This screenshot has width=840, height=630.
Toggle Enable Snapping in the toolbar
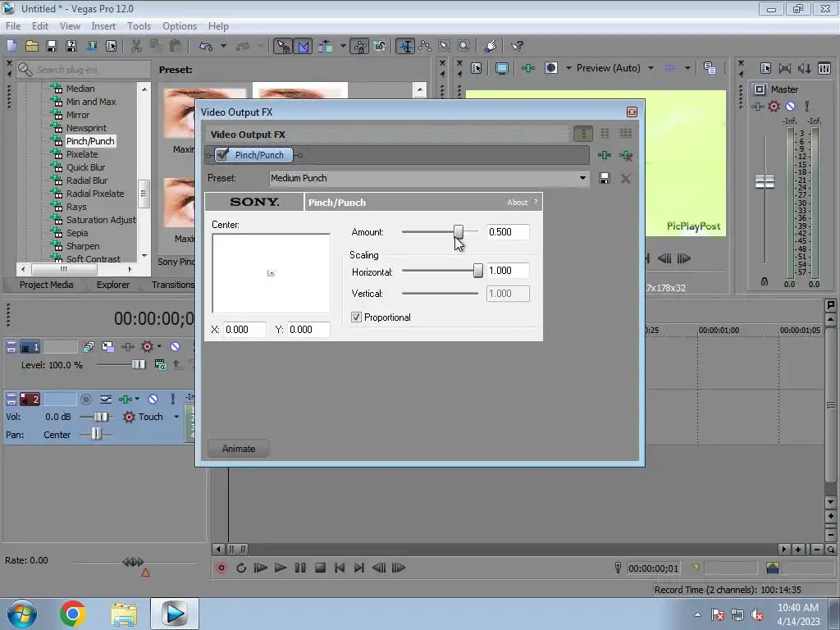point(282,46)
